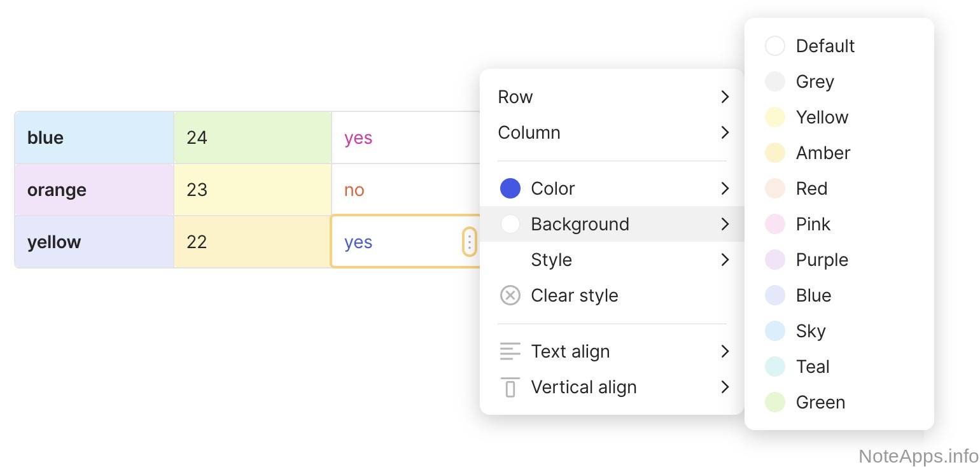
Task: Expand the Column submenu arrow
Action: [x=724, y=132]
